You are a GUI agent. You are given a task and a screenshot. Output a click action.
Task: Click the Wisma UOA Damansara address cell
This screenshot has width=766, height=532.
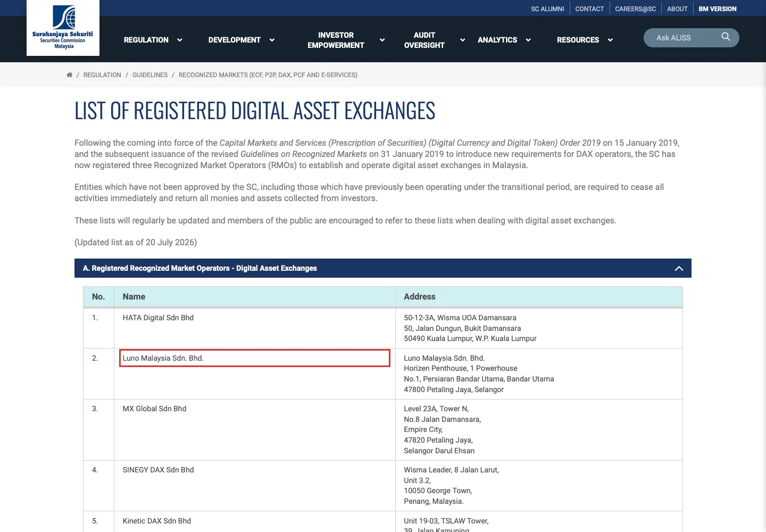pos(539,328)
